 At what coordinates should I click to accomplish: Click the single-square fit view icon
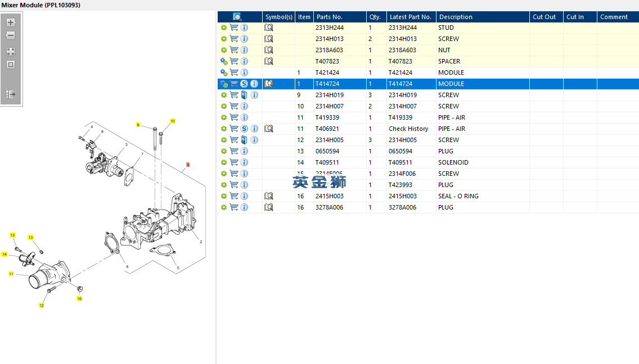pos(11,65)
